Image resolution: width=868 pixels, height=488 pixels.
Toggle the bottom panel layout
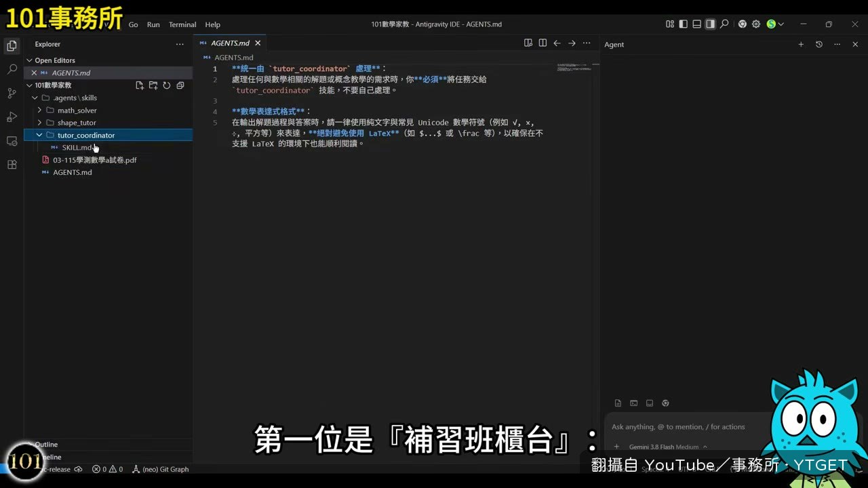pyautogui.click(x=697, y=24)
